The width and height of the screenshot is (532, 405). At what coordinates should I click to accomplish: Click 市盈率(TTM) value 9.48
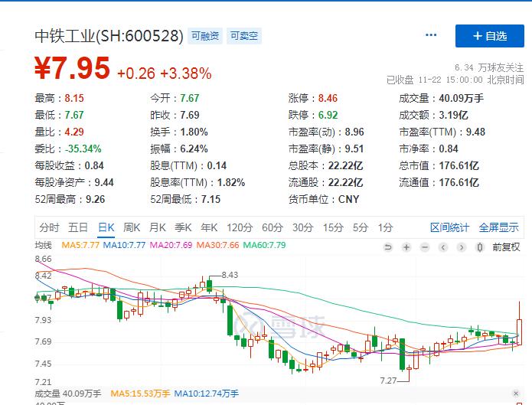click(x=475, y=132)
